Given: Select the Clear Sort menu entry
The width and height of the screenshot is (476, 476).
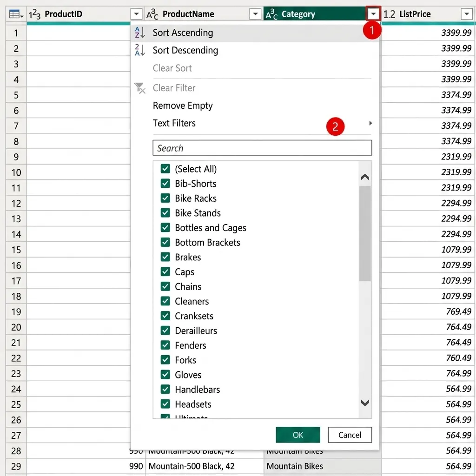Looking at the screenshot, I should pos(255,68).
